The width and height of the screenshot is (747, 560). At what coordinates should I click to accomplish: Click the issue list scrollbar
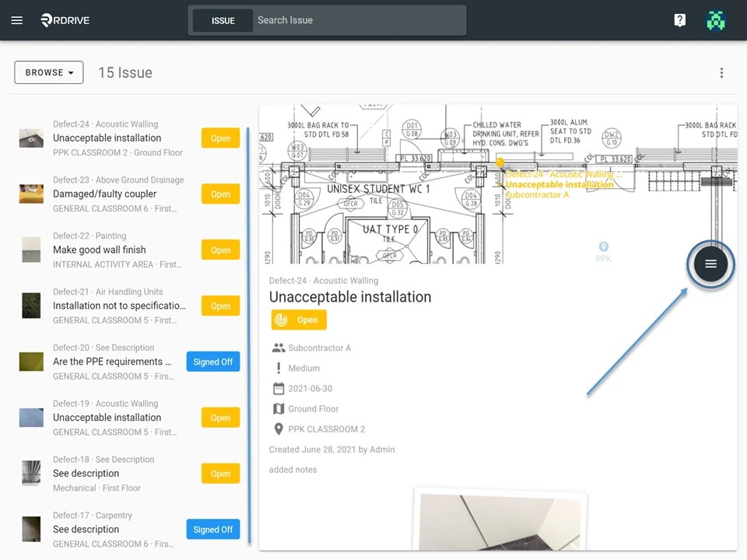click(247, 336)
